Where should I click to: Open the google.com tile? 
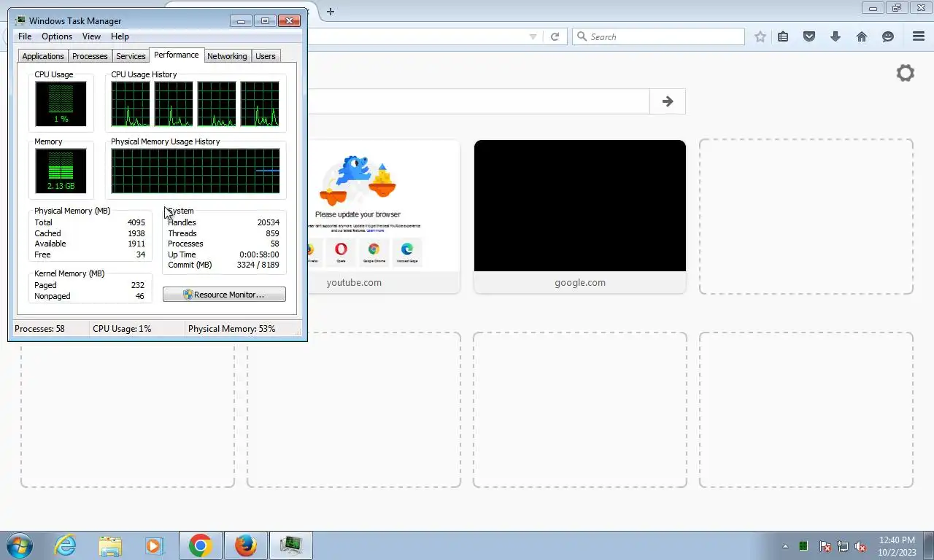point(580,217)
